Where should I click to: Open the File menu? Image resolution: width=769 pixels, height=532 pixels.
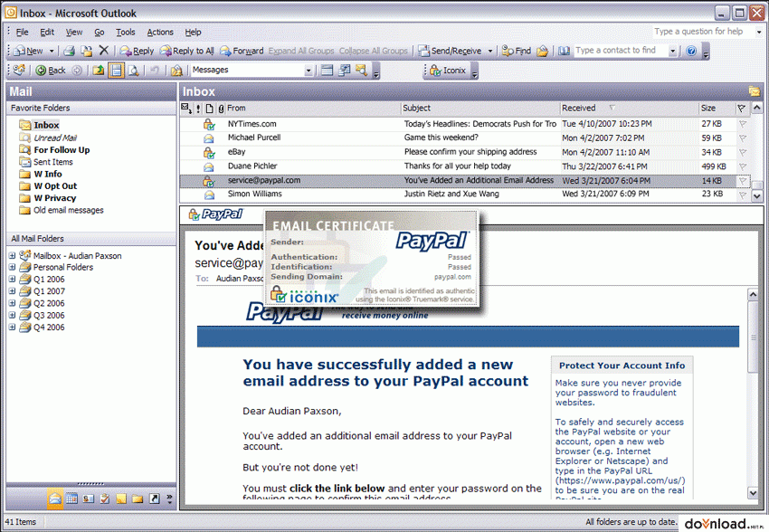[x=22, y=33]
